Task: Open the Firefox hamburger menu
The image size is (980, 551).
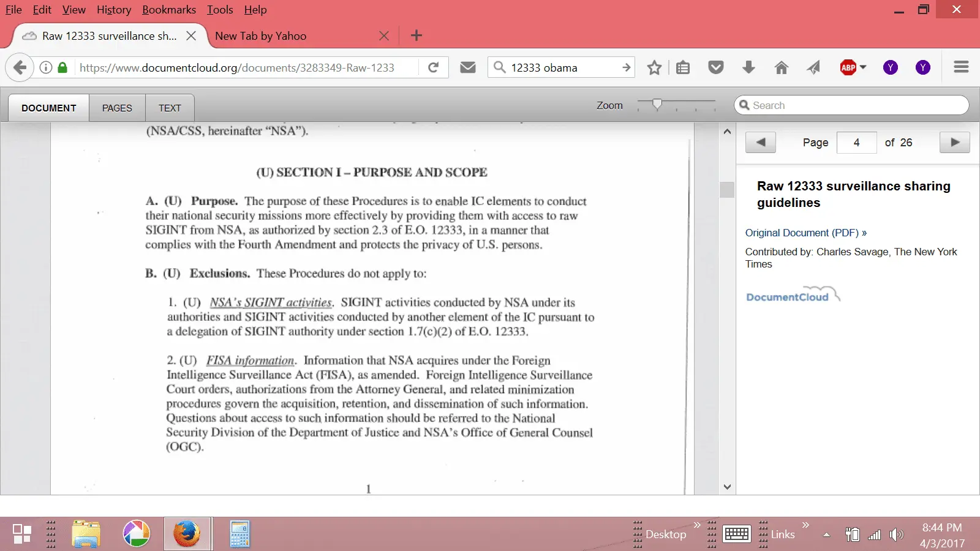Action: (961, 67)
